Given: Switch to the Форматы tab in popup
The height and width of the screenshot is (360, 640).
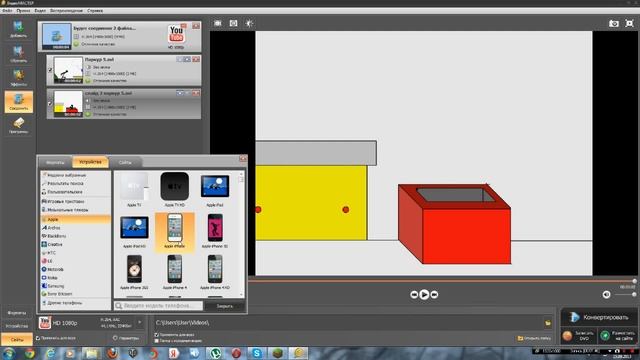Looking at the screenshot, I should click(x=55, y=162).
